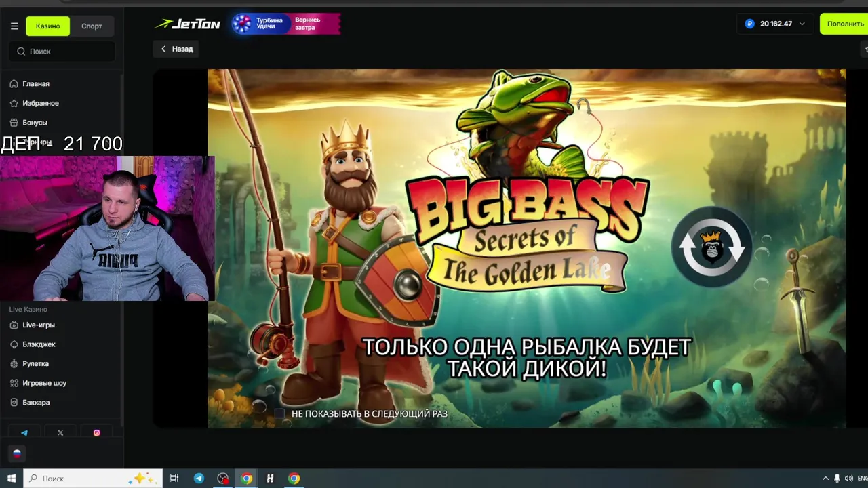
Task: Open Task View in the taskbar
Action: click(x=174, y=479)
